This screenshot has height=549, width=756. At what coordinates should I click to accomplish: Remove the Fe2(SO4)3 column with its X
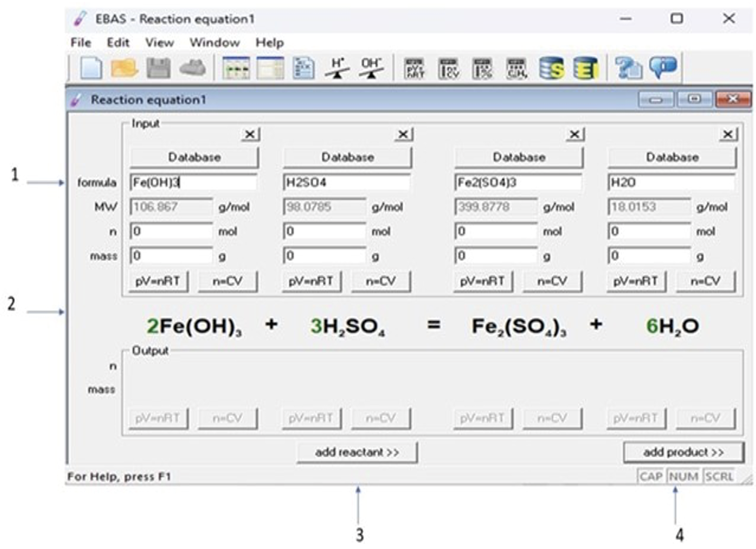click(x=575, y=134)
